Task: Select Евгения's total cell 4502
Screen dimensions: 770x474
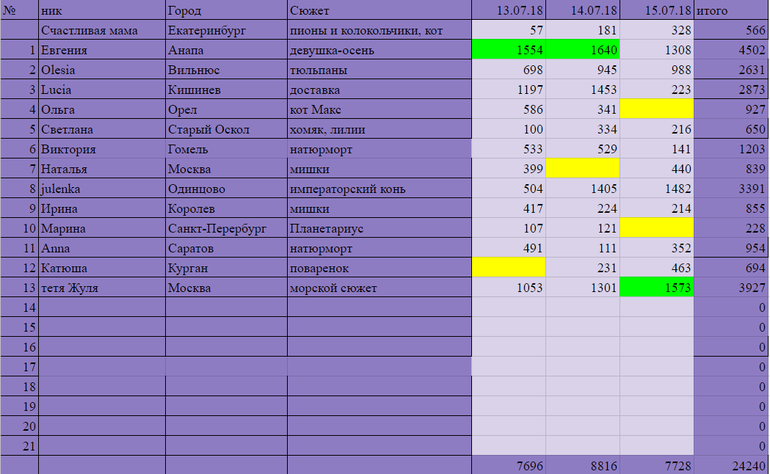Action: (730, 50)
